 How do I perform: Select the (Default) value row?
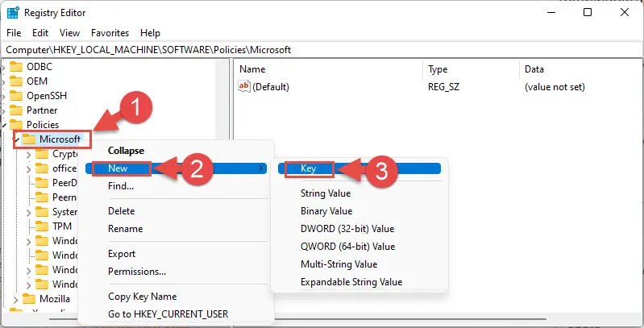coord(438,86)
